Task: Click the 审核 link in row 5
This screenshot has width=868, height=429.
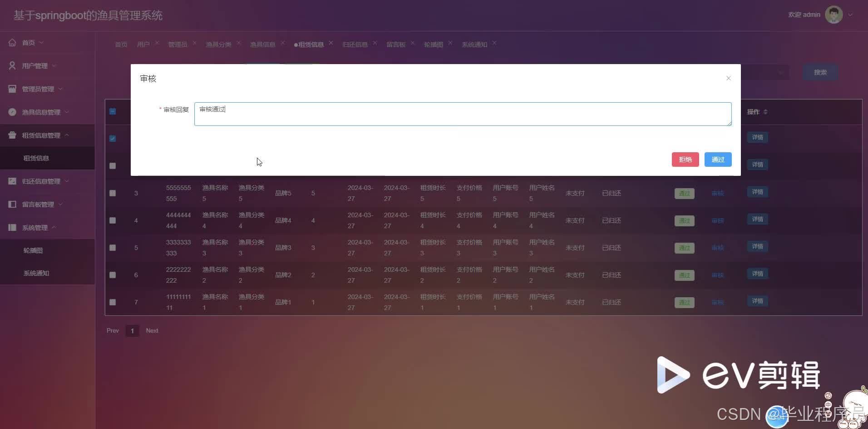Action: pyautogui.click(x=718, y=248)
